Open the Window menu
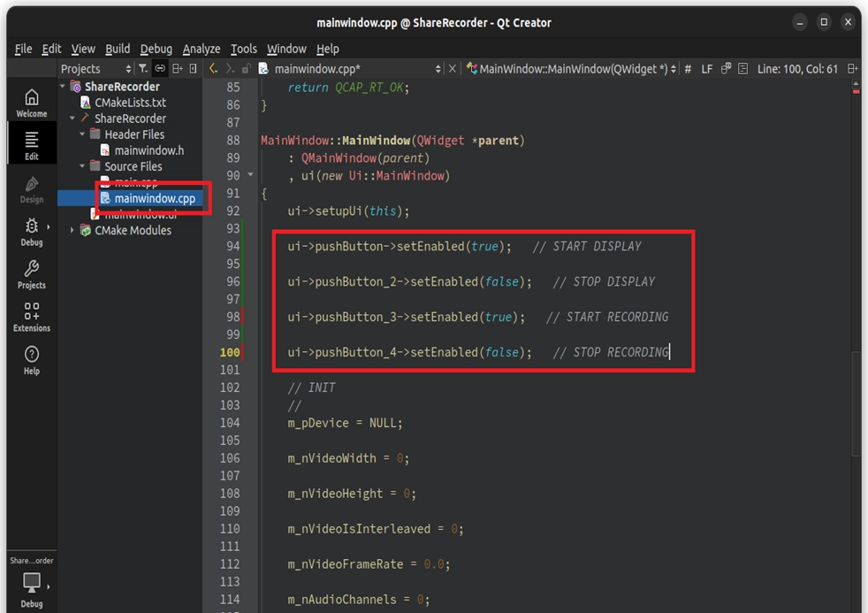This screenshot has width=868, height=613. [x=286, y=49]
